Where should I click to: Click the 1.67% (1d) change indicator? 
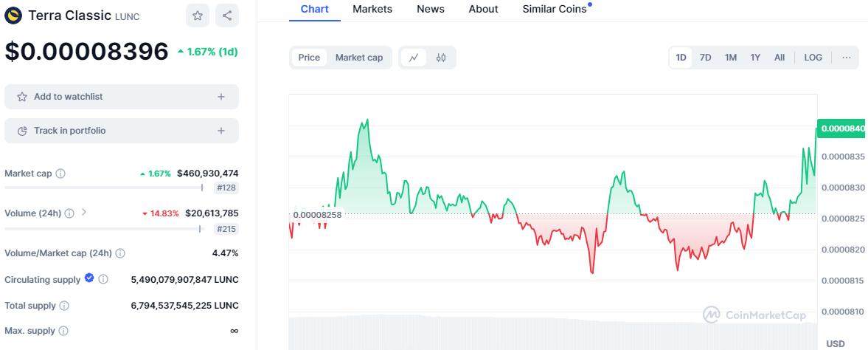pyautogui.click(x=207, y=52)
